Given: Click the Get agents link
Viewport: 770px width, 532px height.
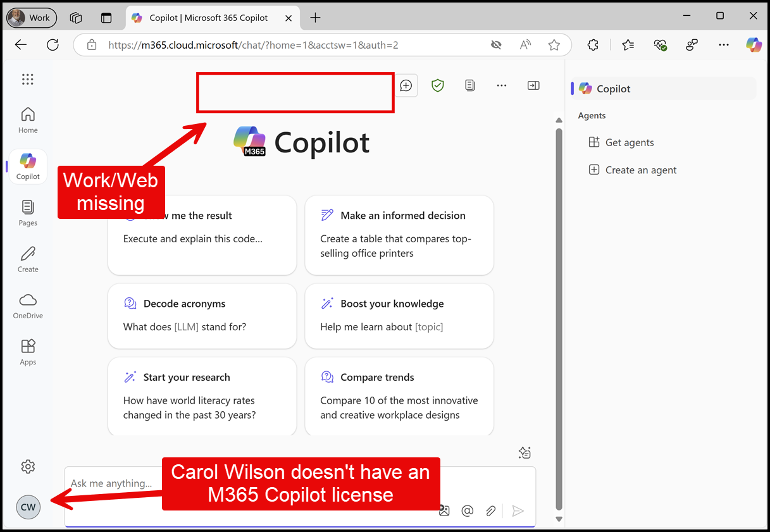Looking at the screenshot, I should tap(629, 142).
